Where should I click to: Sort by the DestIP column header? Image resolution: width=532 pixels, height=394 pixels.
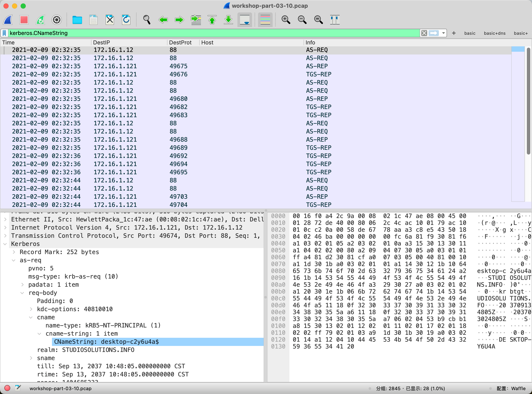tap(101, 42)
